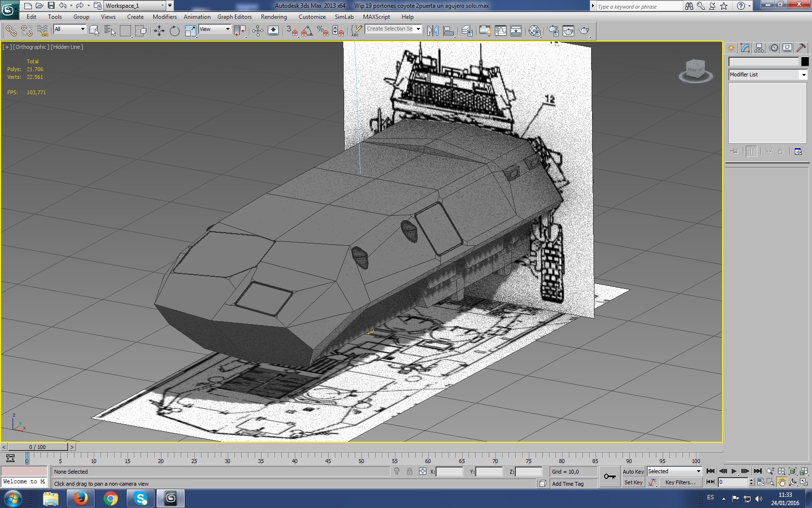
Task: Open the Render Setup dialog
Action: point(553,31)
